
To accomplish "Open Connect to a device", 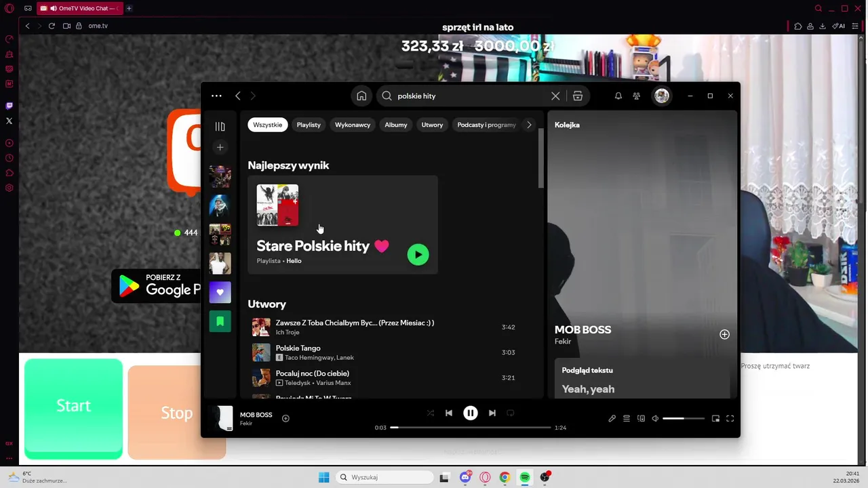I will [641, 419].
